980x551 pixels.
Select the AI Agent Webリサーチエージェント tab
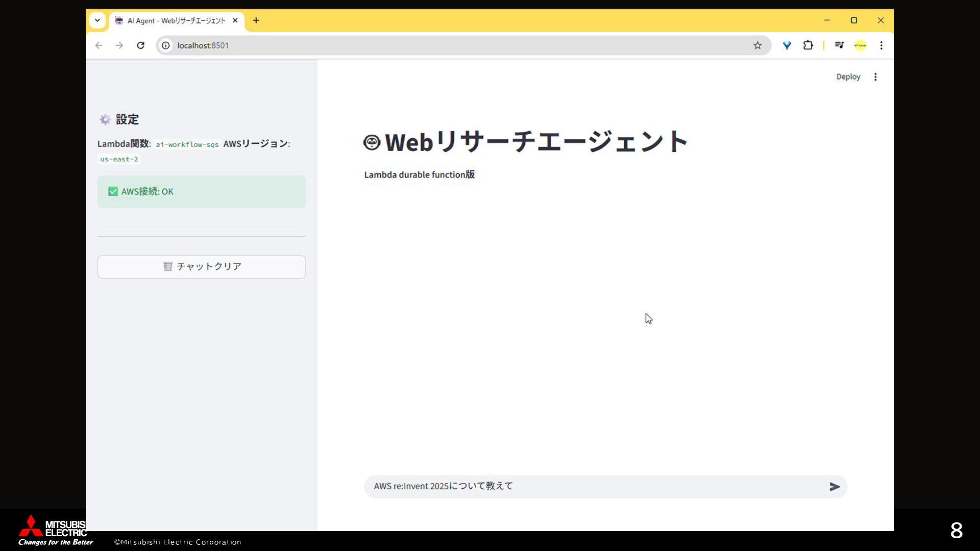174,20
